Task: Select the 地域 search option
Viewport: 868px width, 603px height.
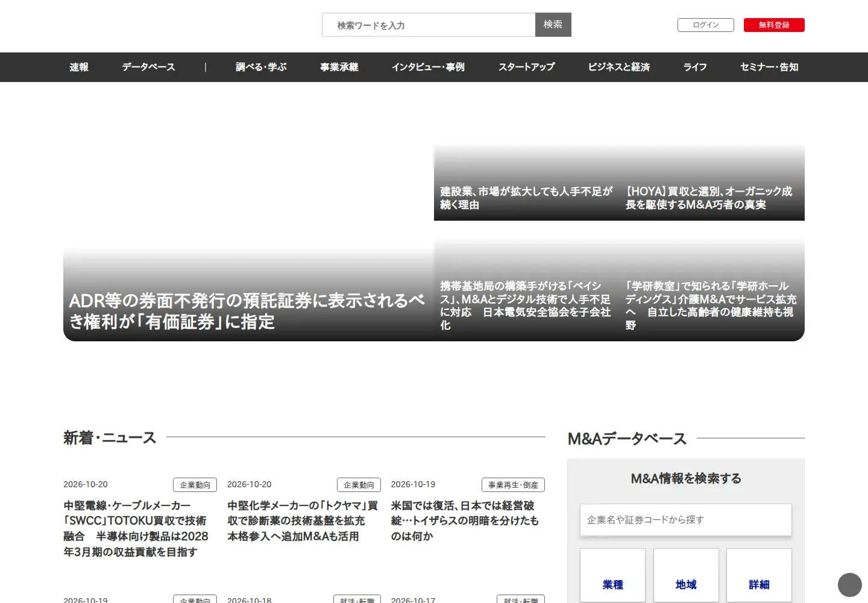Action: [x=686, y=575]
